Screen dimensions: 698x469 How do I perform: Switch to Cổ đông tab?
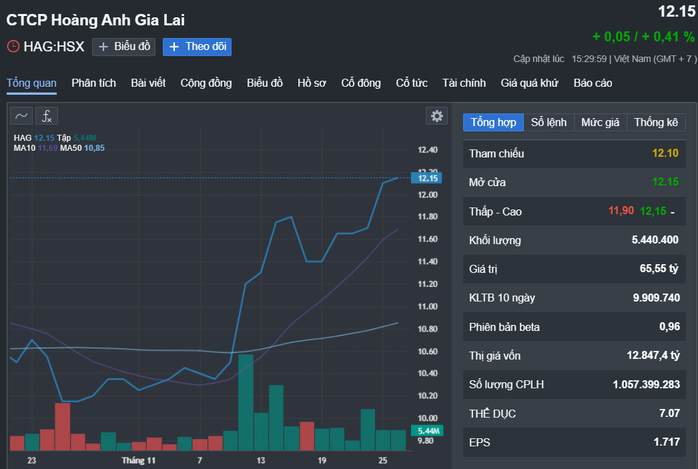point(361,83)
